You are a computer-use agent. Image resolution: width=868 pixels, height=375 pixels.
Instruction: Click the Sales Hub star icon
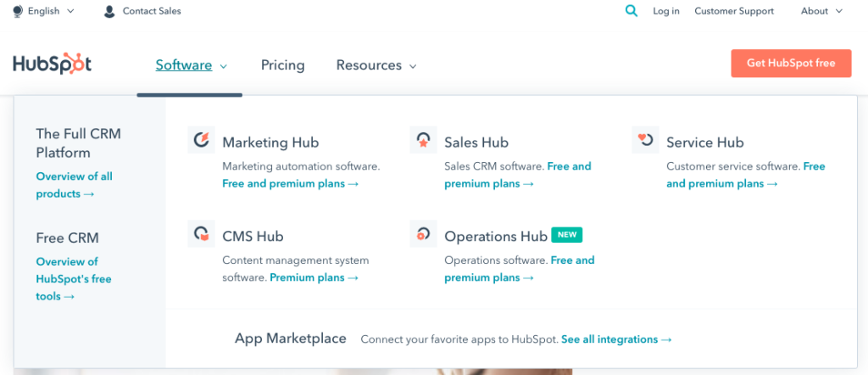click(424, 140)
